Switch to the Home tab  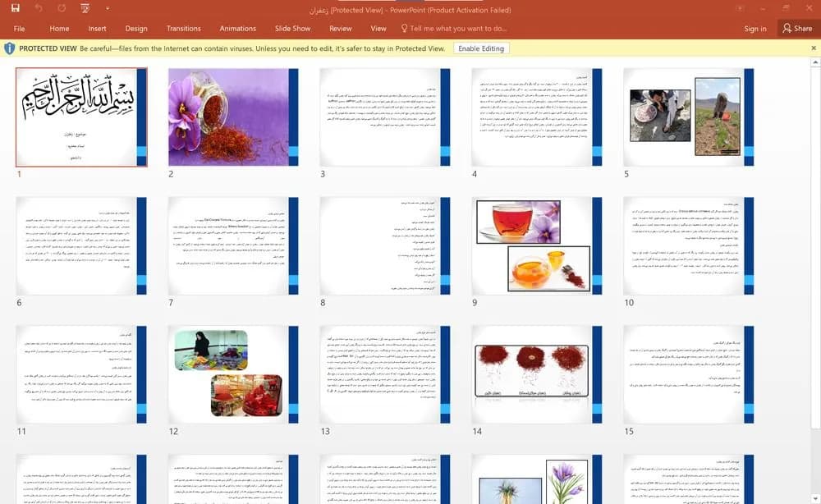coord(59,28)
